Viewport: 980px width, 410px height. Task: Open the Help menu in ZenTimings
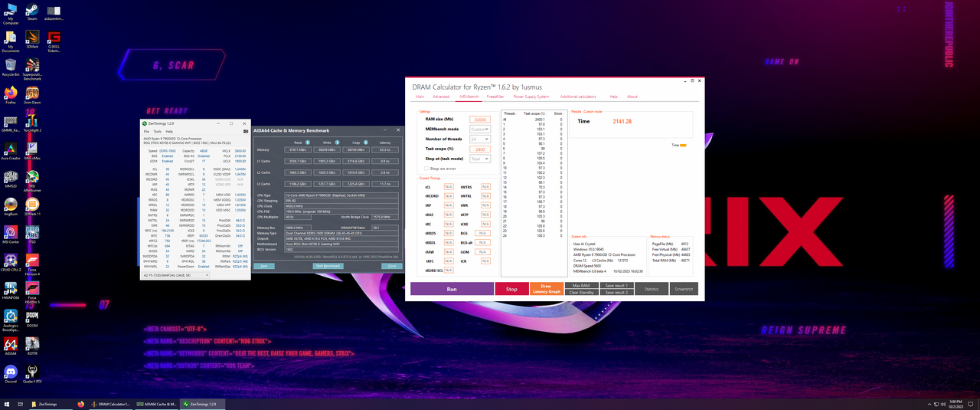[x=169, y=131]
